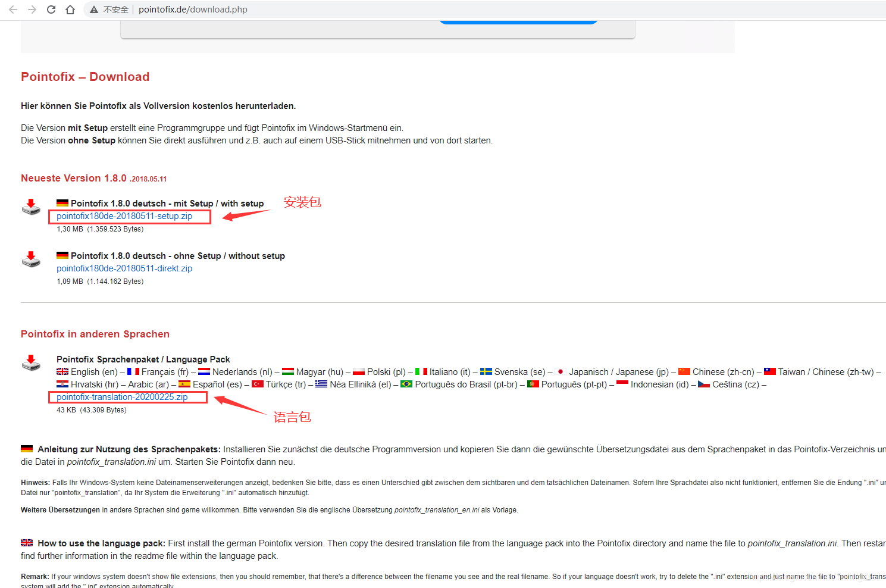Click the Indonesian flag before Indonesian (id)
This screenshot has width=886, height=588.
click(622, 384)
